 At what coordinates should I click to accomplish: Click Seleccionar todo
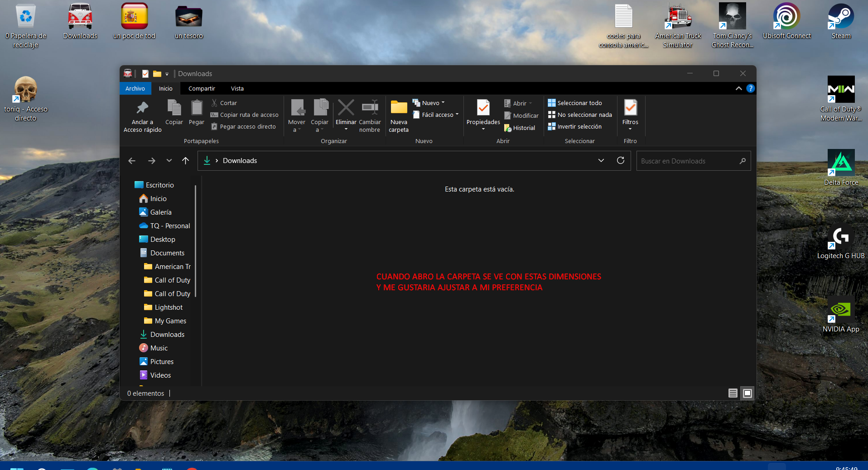coord(575,103)
